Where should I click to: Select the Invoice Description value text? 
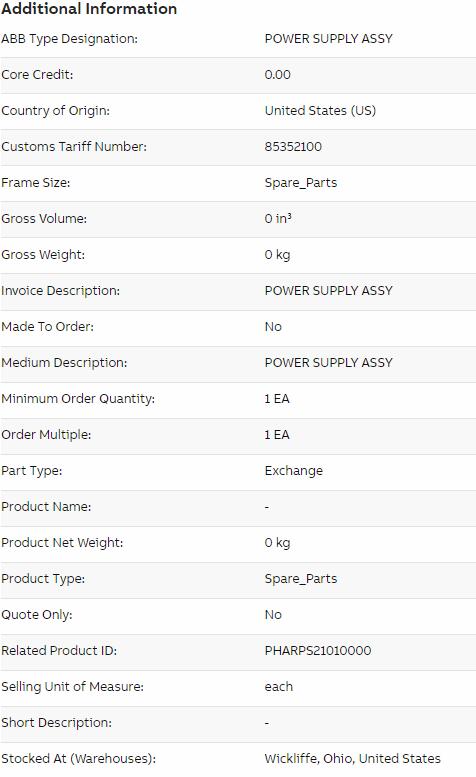(x=328, y=290)
